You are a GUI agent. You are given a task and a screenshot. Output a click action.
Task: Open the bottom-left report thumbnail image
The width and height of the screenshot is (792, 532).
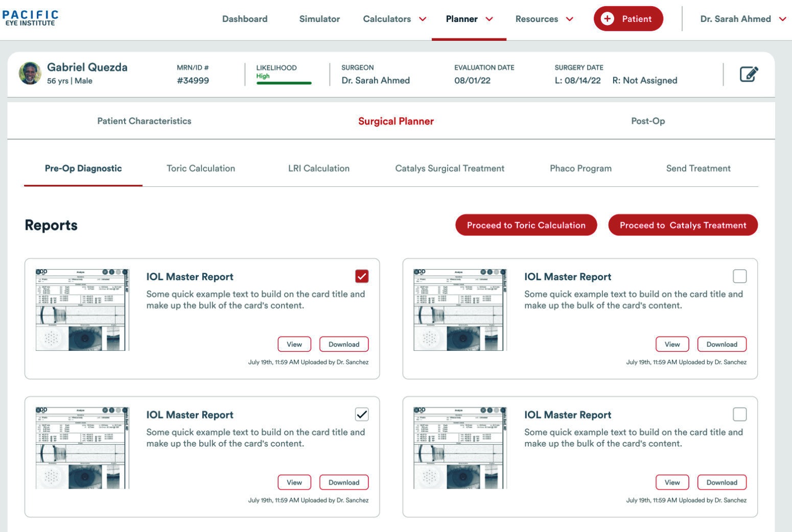coord(82,448)
